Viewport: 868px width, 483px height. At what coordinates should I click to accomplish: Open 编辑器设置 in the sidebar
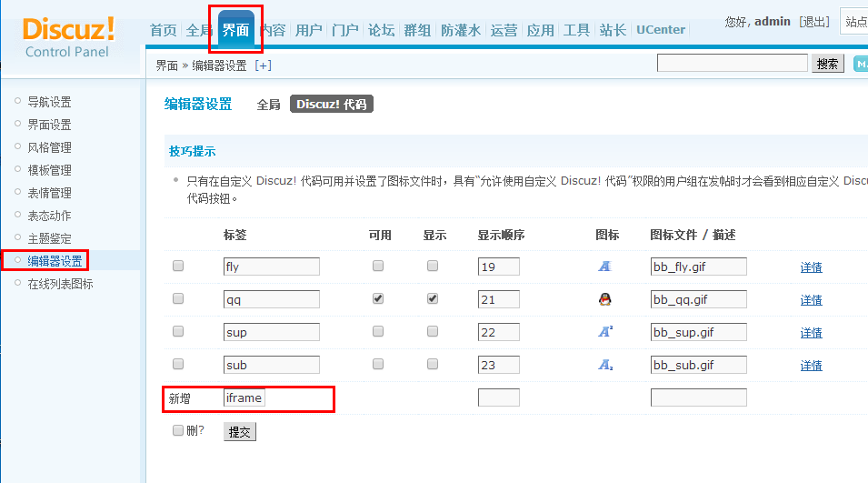click(x=55, y=261)
